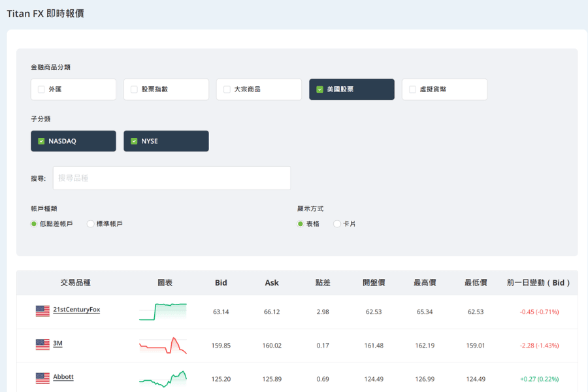
Task: Click the US flag icon beside 3M
Action: (x=42, y=344)
